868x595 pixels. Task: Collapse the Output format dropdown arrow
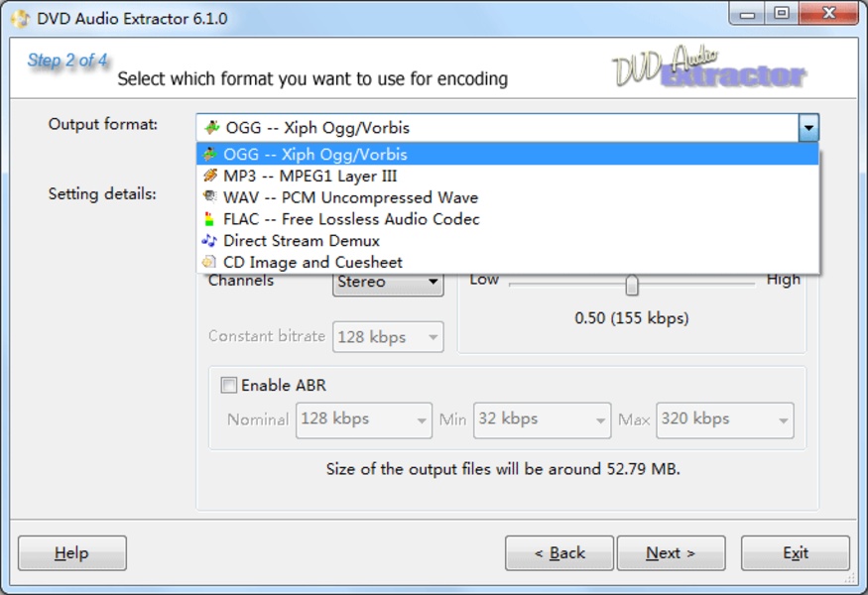pos(808,128)
